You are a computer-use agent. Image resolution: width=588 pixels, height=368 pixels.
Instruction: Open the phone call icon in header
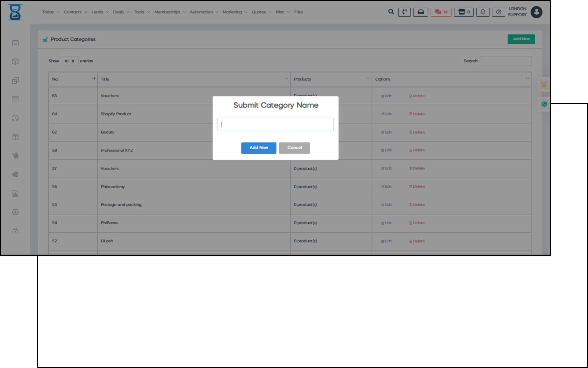tap(404, 12)
